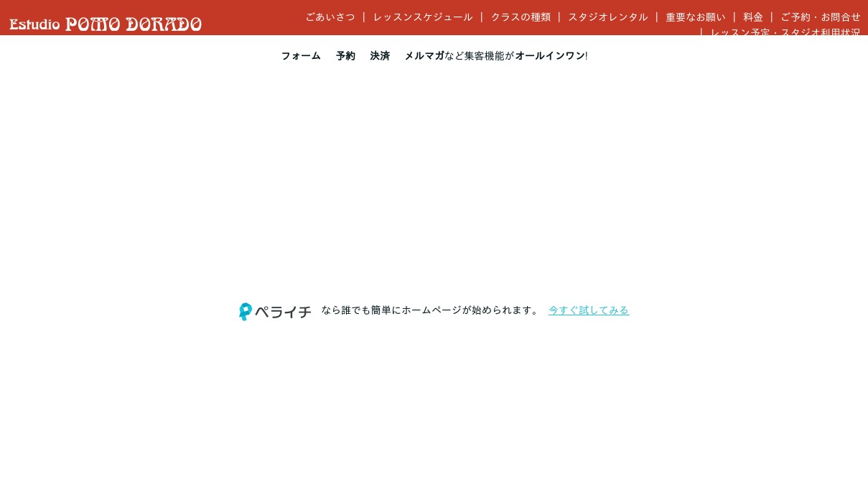The width and height of the screenshot is (868, 487).
Task: Click the Estudio POMO DORADO logo
Action: click(x=106, y=24)
